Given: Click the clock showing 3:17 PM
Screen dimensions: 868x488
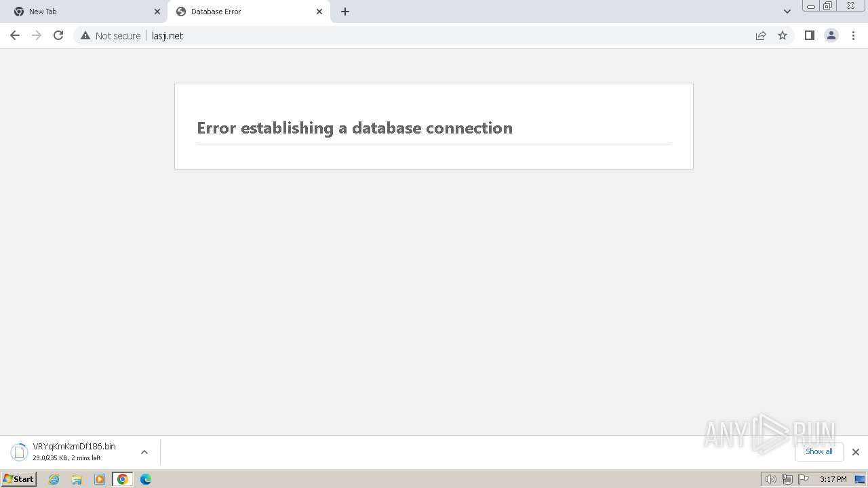Looking at the screenshot, I should (x=833, y=479).
